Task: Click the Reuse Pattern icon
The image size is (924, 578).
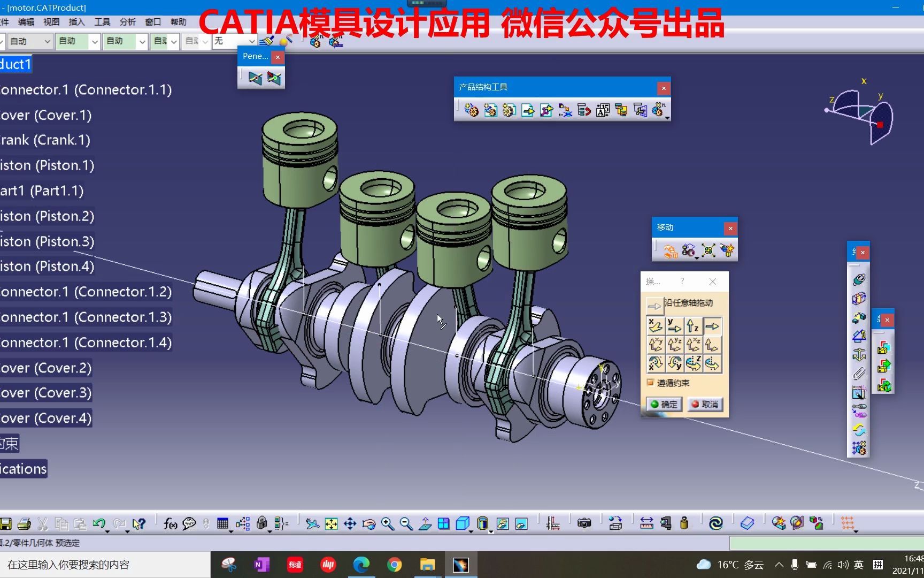Action: (x=859, y=448)
